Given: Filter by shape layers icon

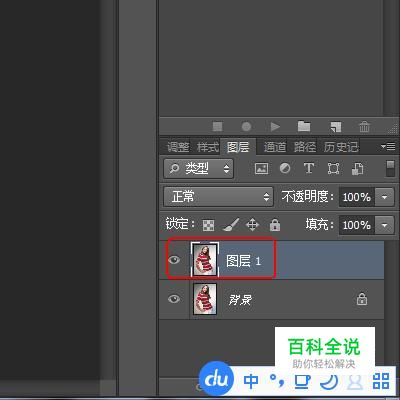Looking at the screenshot, I should (x=333, y=169).
